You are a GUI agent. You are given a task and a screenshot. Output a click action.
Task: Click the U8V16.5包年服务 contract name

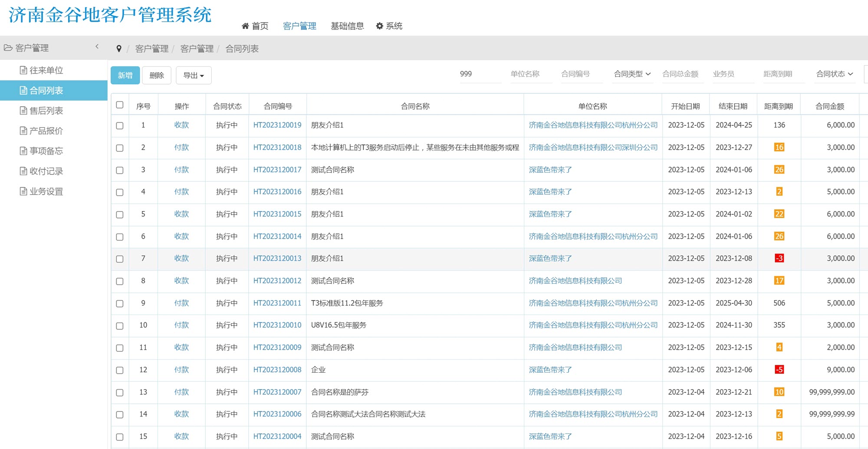[339, 325]
